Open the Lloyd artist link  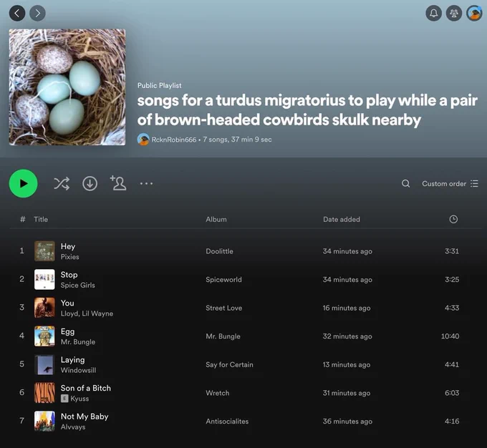point(69,313)
